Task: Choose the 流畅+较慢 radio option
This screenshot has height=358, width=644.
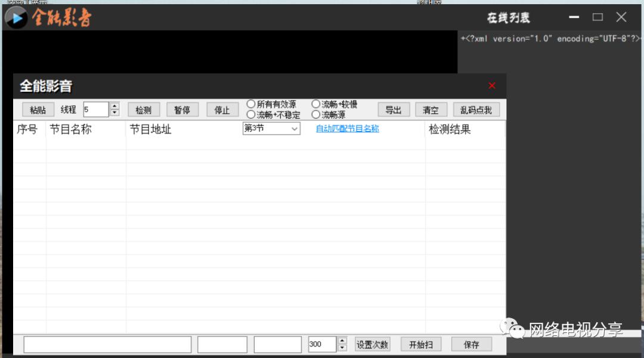Action: 316,104
